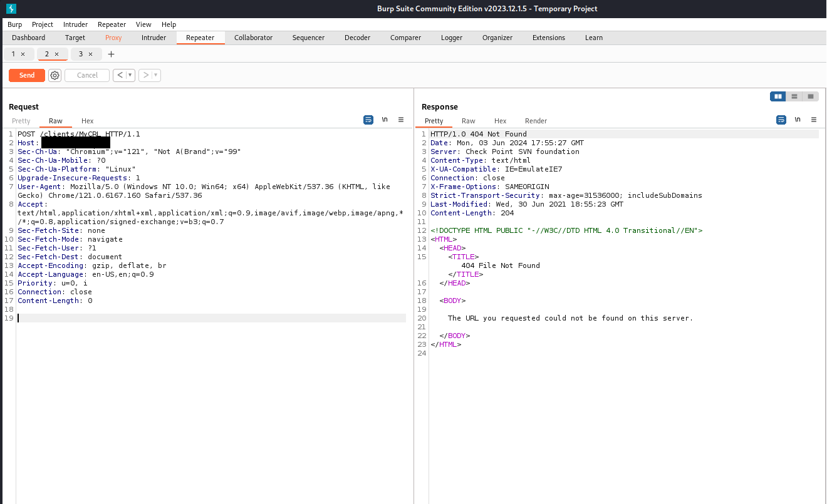827x504 pixels.
Task: Switch response view to Render
Action: coord(536,121)
